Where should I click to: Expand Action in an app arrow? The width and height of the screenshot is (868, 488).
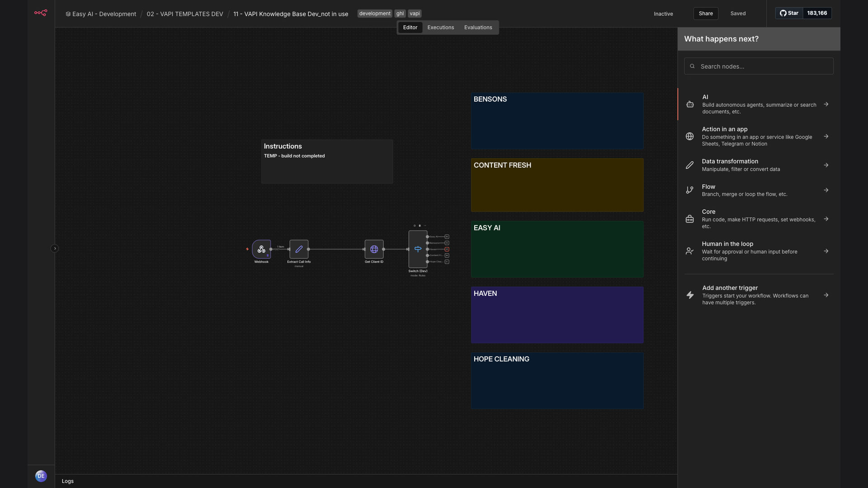tap(826, 136)
